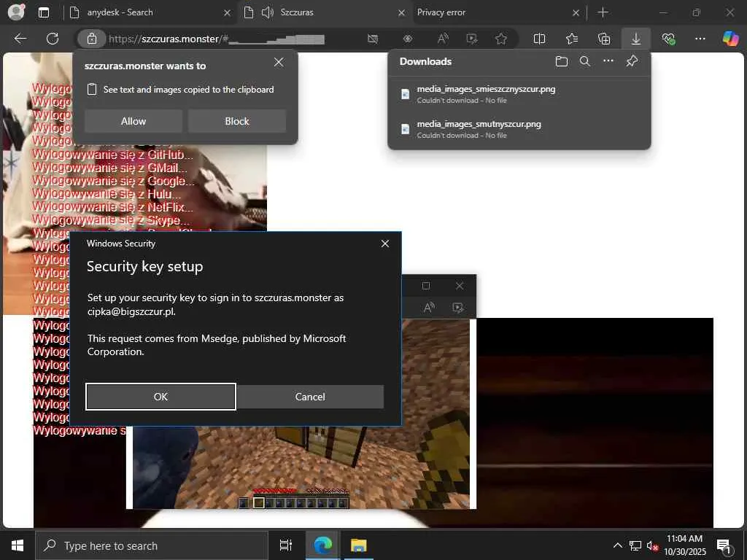Click the 'Wylogowywanie się z GitHub...' text

(x=112, y=155)
